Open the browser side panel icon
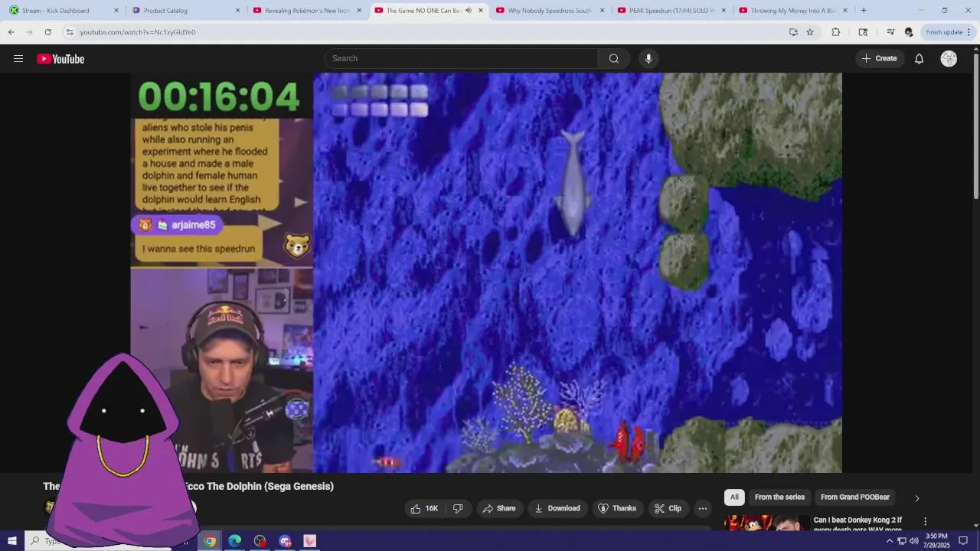980x551 pixels. tap(863, 32)
